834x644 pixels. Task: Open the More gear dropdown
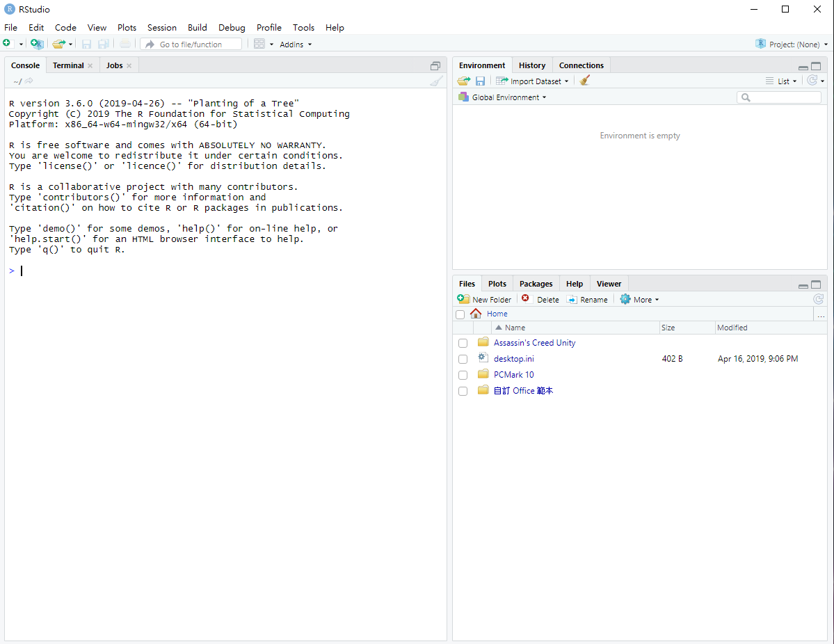click(640, 300)
